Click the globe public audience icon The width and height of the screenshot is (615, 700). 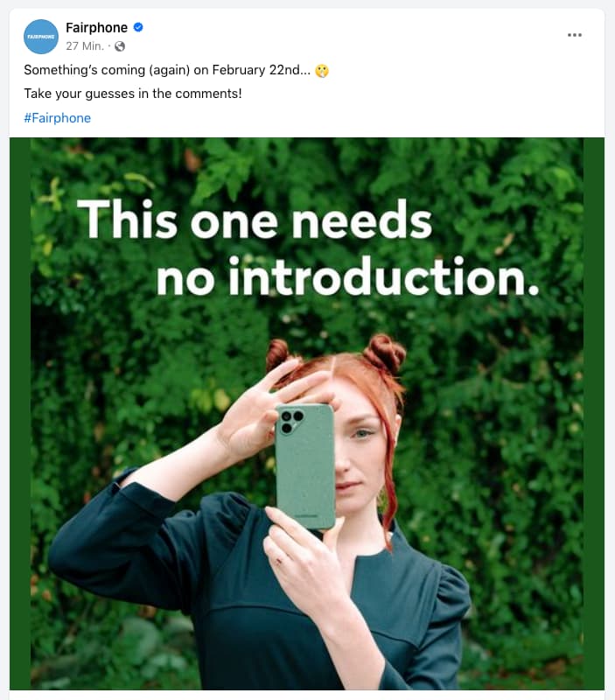(120, 46)
